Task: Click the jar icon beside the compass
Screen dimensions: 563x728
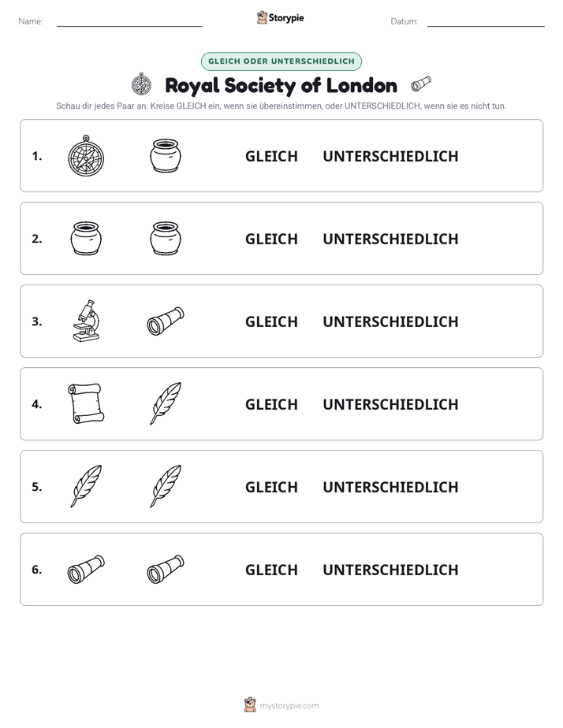Action: coord(166,155)
